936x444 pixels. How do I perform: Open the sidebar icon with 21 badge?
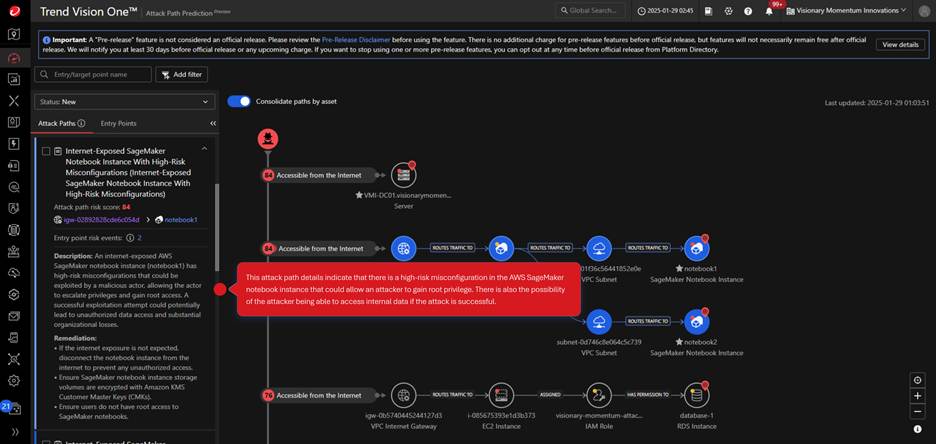pyautogui.click(x=13, y=408)
